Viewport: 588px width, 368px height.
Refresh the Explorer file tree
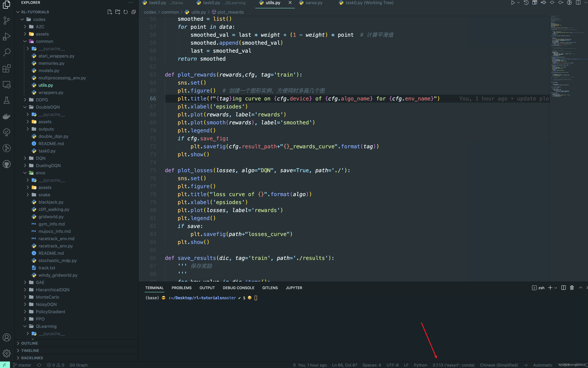point(125,12)
